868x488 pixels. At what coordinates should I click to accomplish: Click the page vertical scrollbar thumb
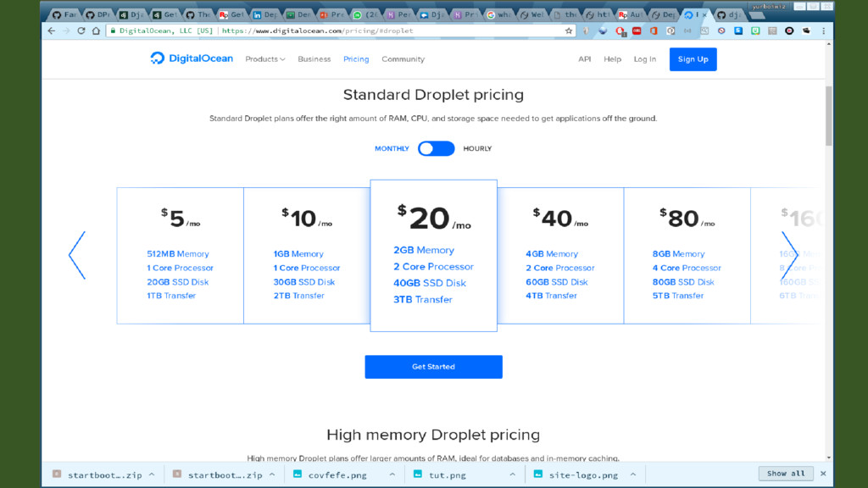pos(829,115)
